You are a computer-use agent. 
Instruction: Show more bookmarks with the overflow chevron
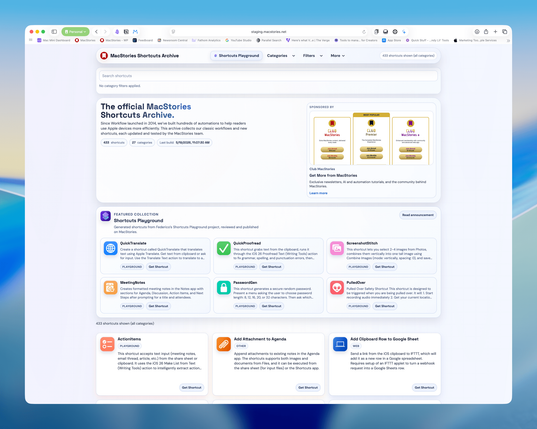508,40
